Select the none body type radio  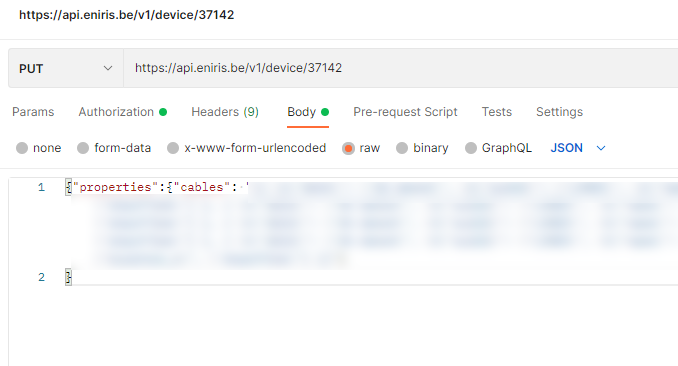tap(22, 148)
